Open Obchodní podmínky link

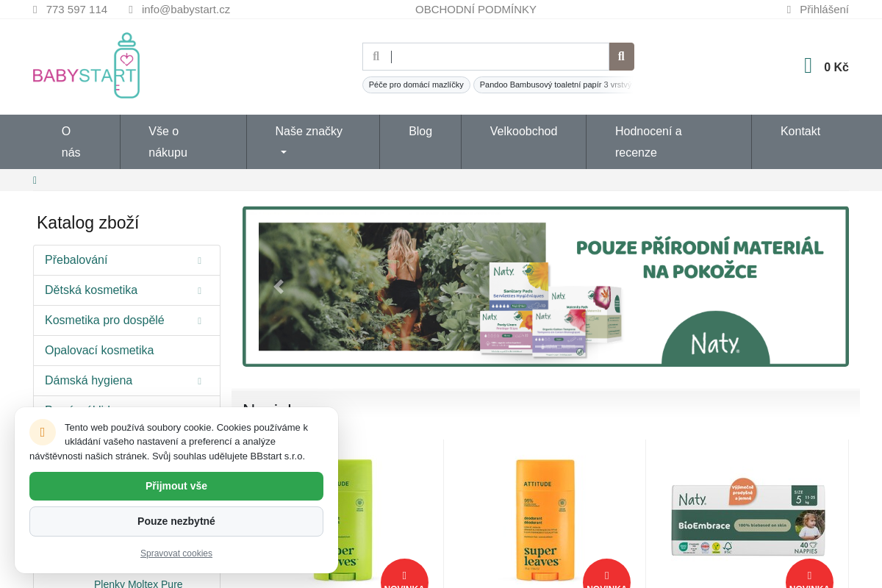(x=476, y=10)
